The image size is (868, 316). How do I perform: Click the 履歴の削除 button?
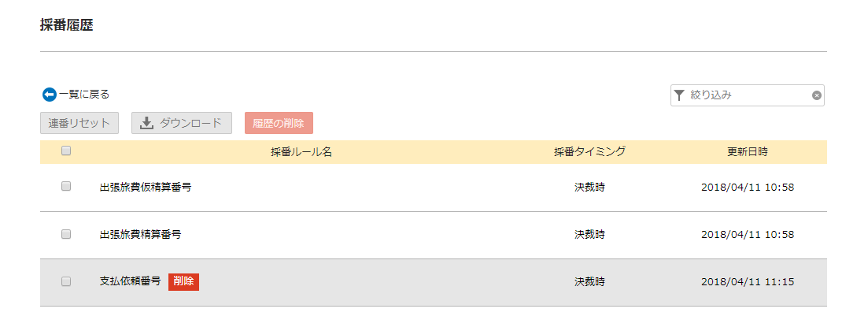click(x=279, y=123)
